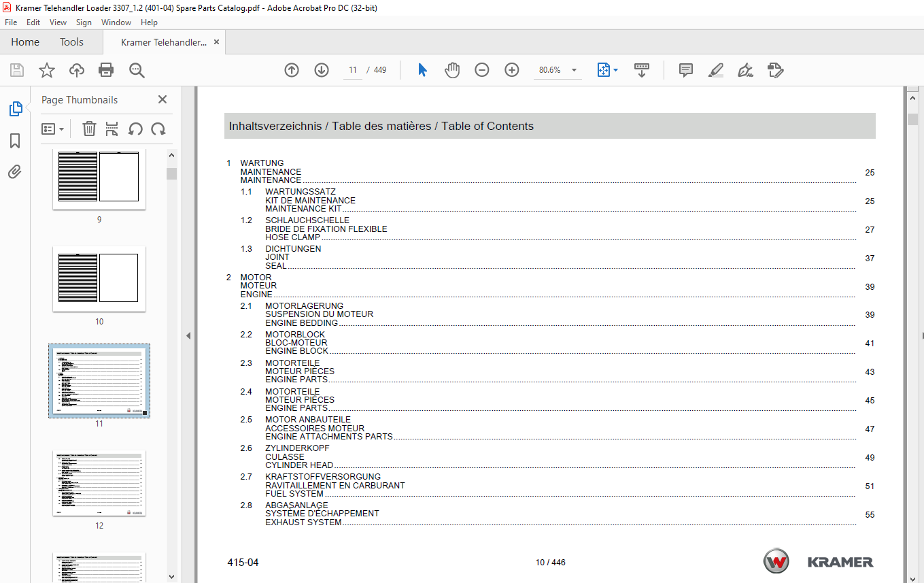Screen dimensions: 924x583
Task: Expand the right tools pane arrow
Action: coord(922,335)
